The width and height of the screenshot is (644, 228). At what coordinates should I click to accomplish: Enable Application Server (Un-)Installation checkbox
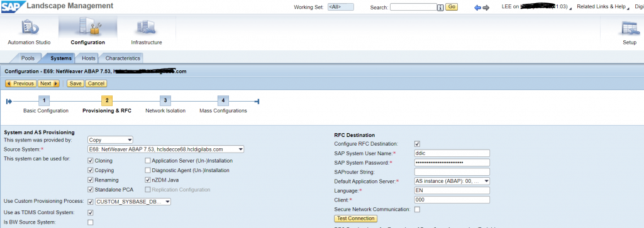pos(148,161)
